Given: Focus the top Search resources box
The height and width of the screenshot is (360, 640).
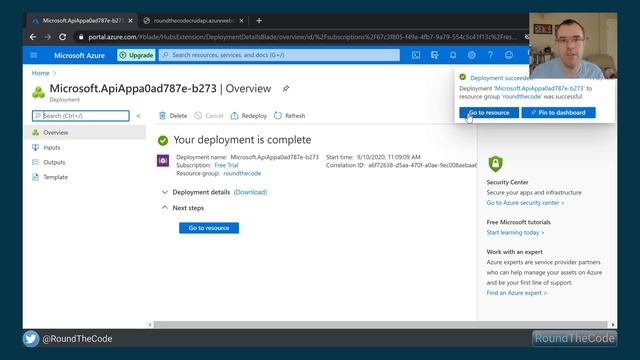Looking at the screenshot, I should point(280,55).
